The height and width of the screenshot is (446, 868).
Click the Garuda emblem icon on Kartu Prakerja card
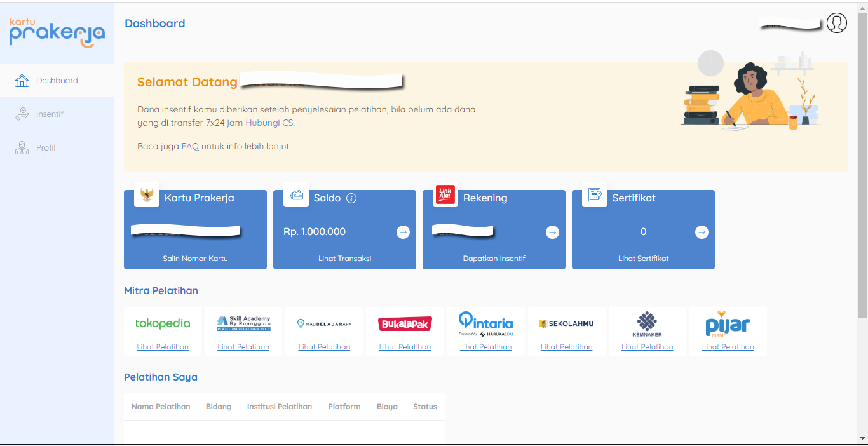(147, 194)
